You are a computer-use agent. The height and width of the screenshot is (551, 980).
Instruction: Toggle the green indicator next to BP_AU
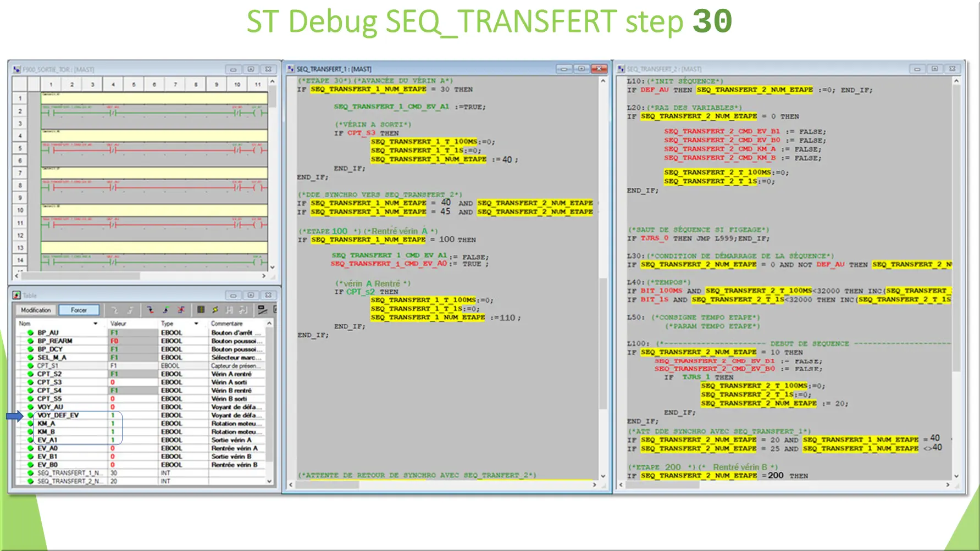tap(30, 332)
